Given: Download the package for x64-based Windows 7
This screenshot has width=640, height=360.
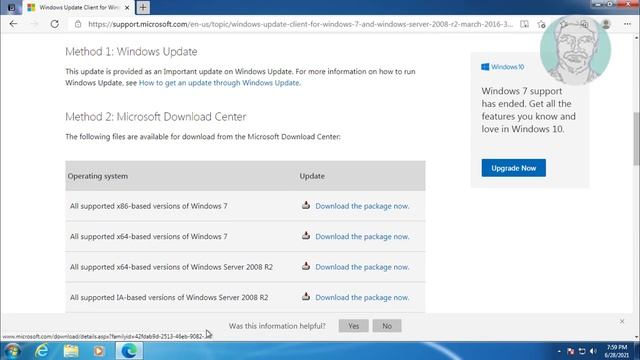Looking at the screenshot, I should click(x=362, y=236).
